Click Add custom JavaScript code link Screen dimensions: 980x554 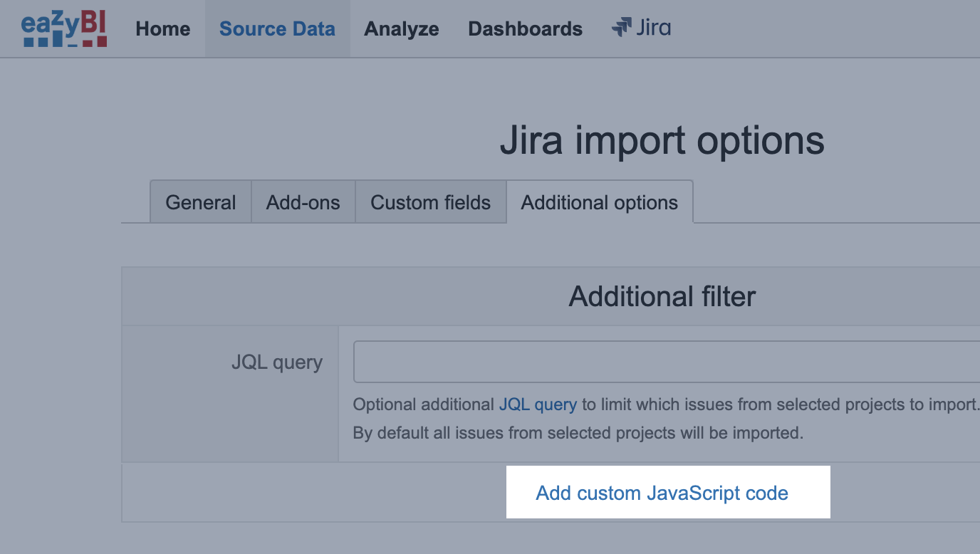[662, 493]
